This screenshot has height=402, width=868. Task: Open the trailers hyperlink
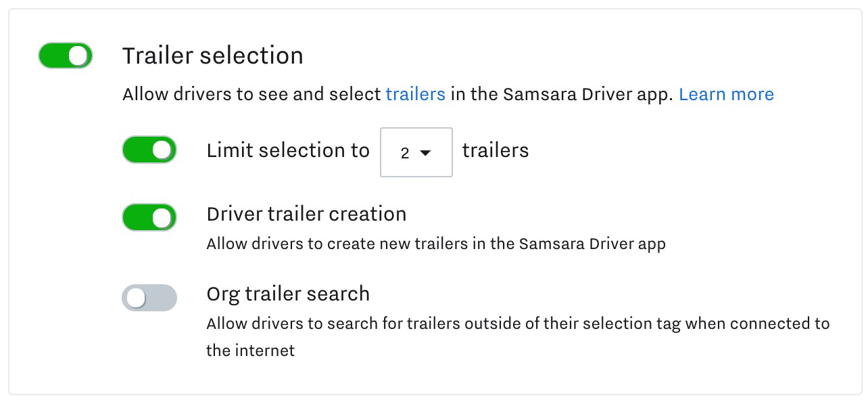[x=415, y=94]
